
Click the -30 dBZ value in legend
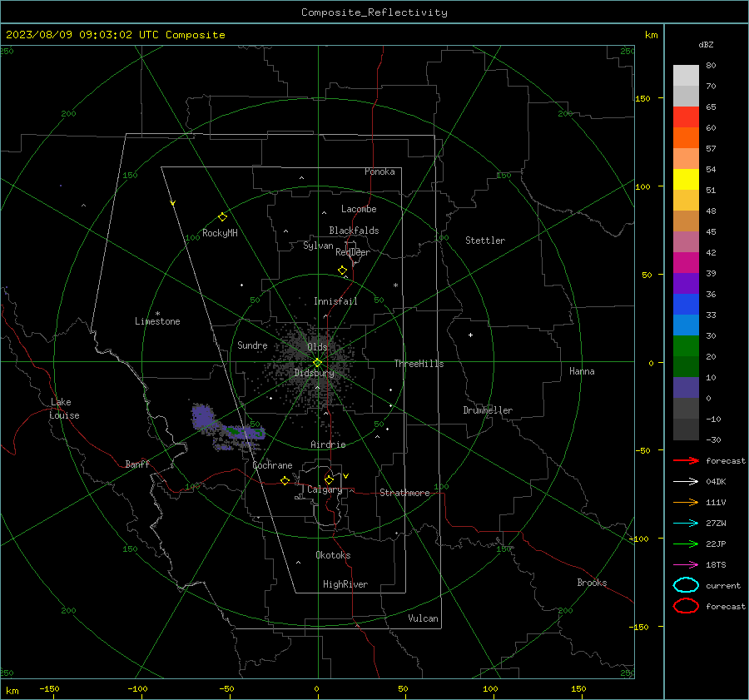point(713,439)
